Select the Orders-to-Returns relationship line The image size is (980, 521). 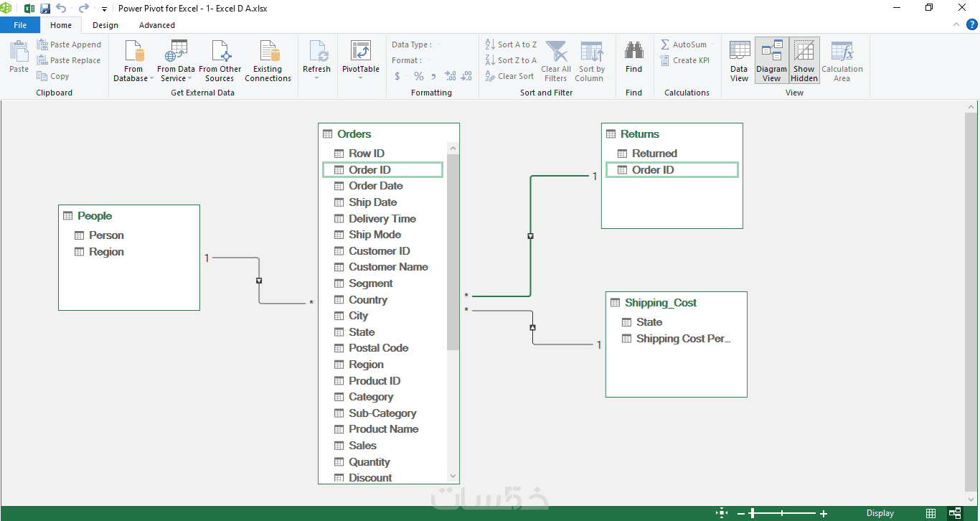click(x=530, y=236)
